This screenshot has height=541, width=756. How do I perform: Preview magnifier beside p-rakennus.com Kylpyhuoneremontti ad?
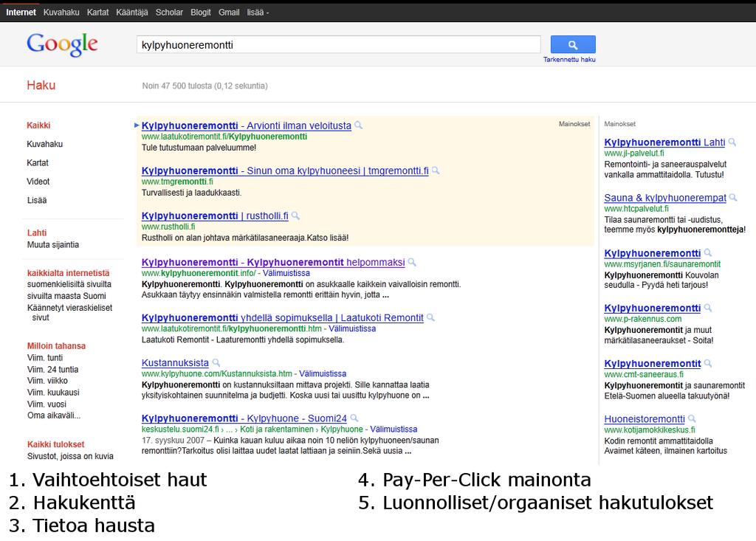(708, 308)
